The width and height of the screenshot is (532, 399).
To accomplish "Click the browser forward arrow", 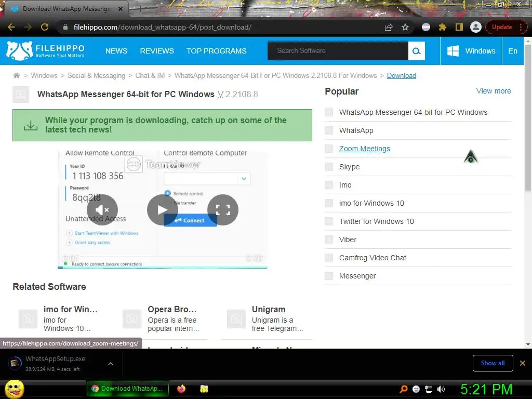I will (28, 27).
